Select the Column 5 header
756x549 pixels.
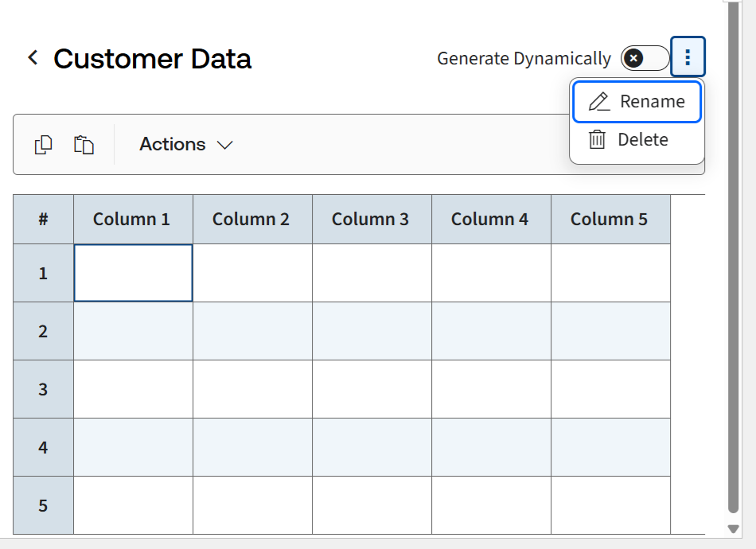point(610,219)
